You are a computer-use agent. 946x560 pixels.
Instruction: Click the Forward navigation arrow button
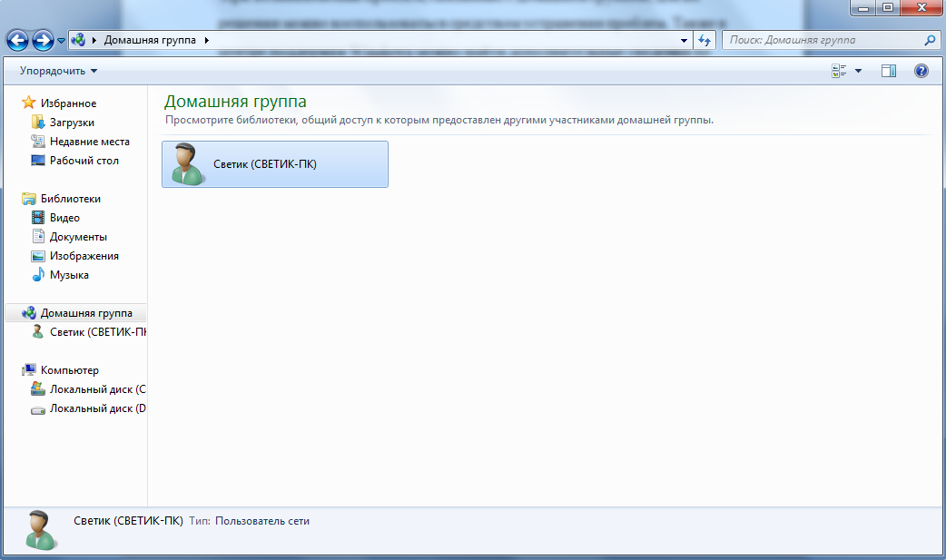point(42,41)
